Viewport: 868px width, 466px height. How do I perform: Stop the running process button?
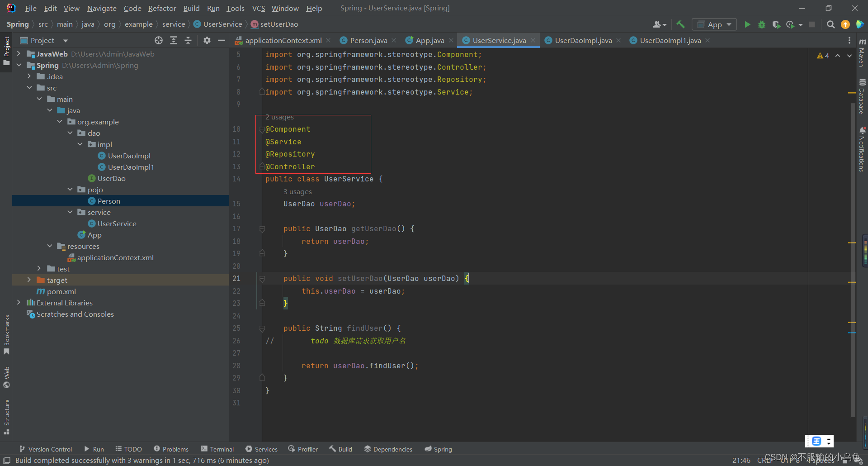coord(812,24)
